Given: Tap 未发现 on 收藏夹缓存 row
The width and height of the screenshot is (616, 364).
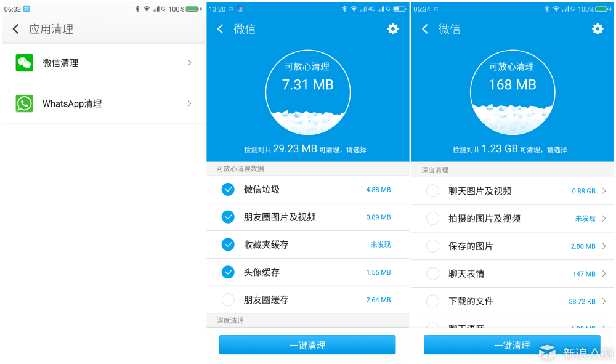Looking at the screenshot, I should pyautogui.click(x=381, y=245).
